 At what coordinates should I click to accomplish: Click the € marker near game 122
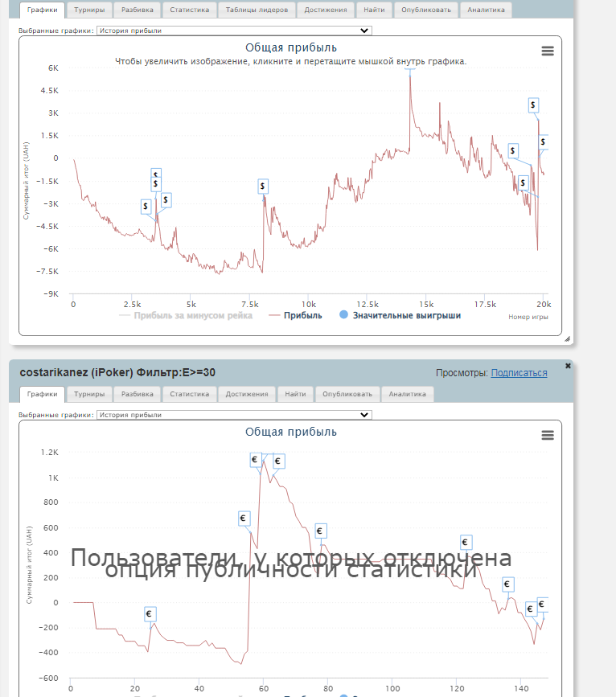click(466, 543)
